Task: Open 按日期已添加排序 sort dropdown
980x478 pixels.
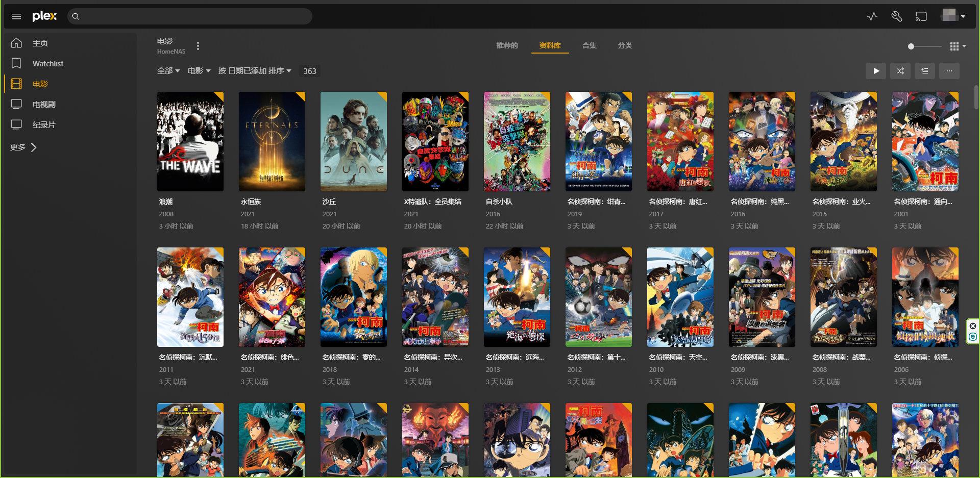Action: pyautogui.click(x=255, y=71)
